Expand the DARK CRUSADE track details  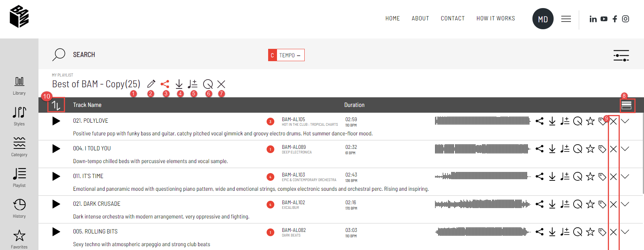(625, 204)
